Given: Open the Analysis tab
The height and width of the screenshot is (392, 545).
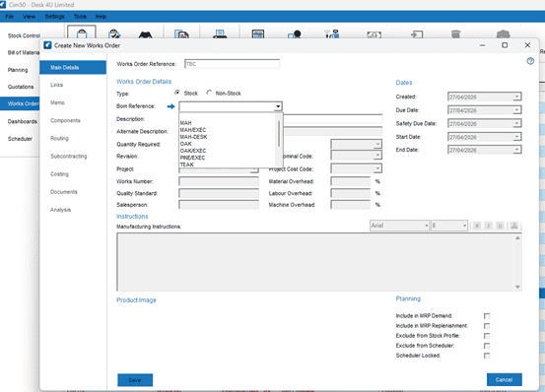Looking at the screenshot, I should [x=60, y=210].
